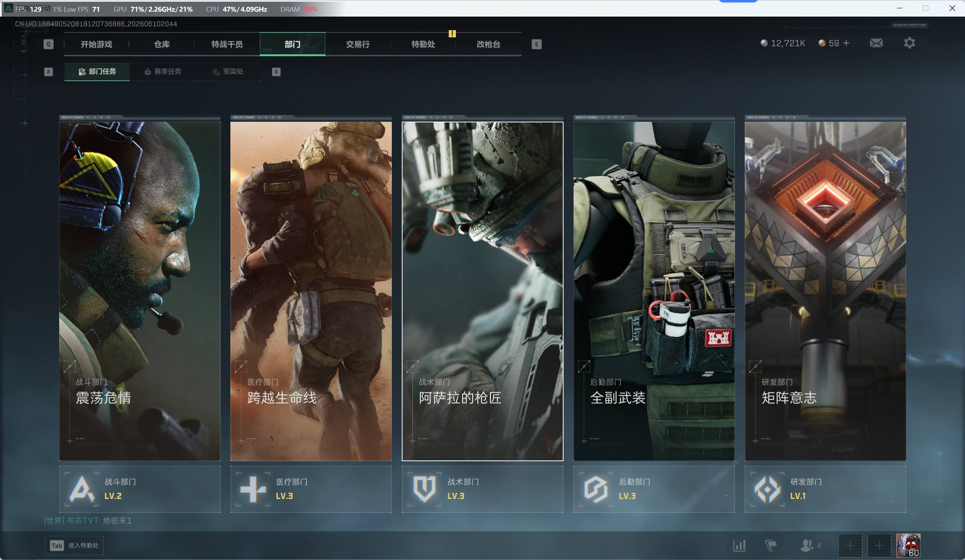Switch to the 仓库 tab

coord(162,44)
